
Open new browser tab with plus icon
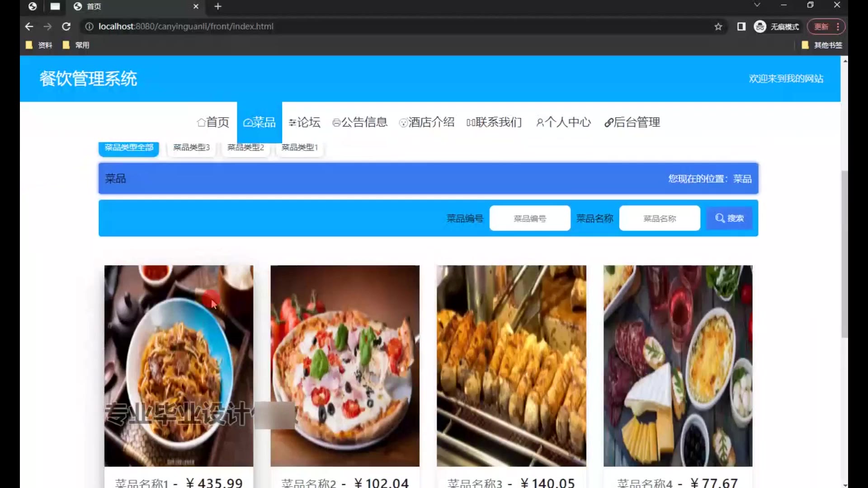218,6
